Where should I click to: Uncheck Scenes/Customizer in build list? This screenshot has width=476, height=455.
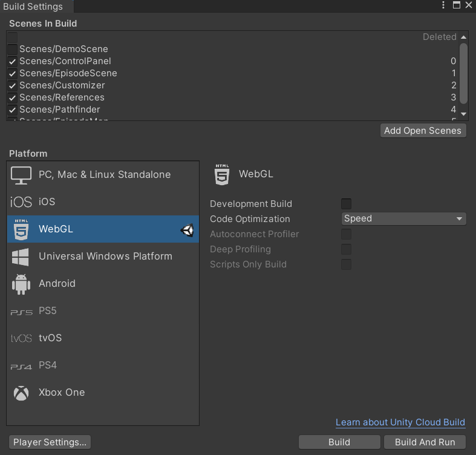[x=13, y=86]
